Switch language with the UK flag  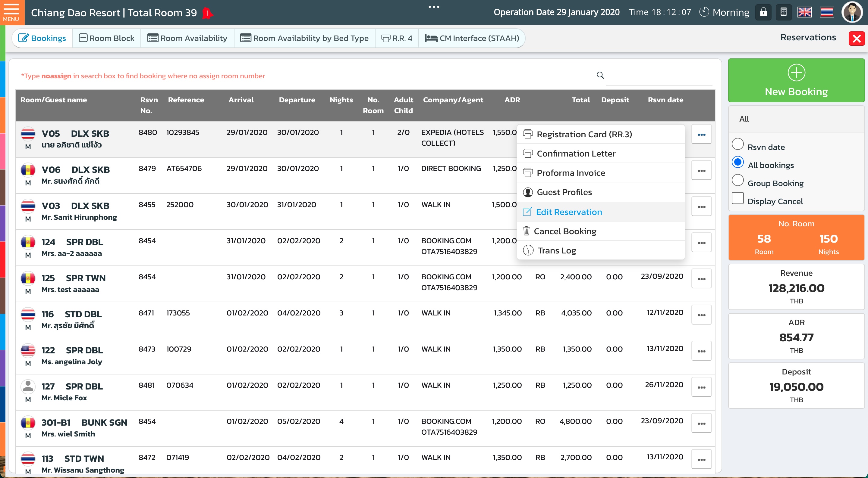(x=804, y=12)
